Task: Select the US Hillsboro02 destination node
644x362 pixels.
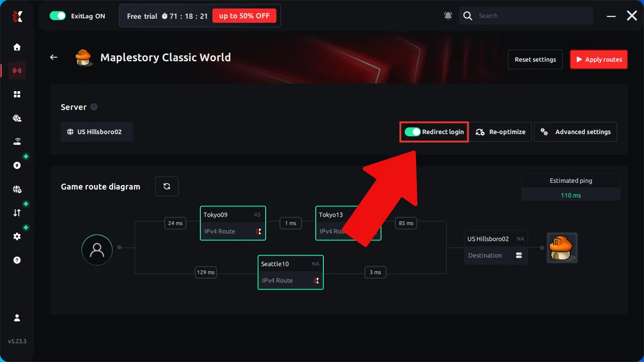Action: click(x=496, y=247)
